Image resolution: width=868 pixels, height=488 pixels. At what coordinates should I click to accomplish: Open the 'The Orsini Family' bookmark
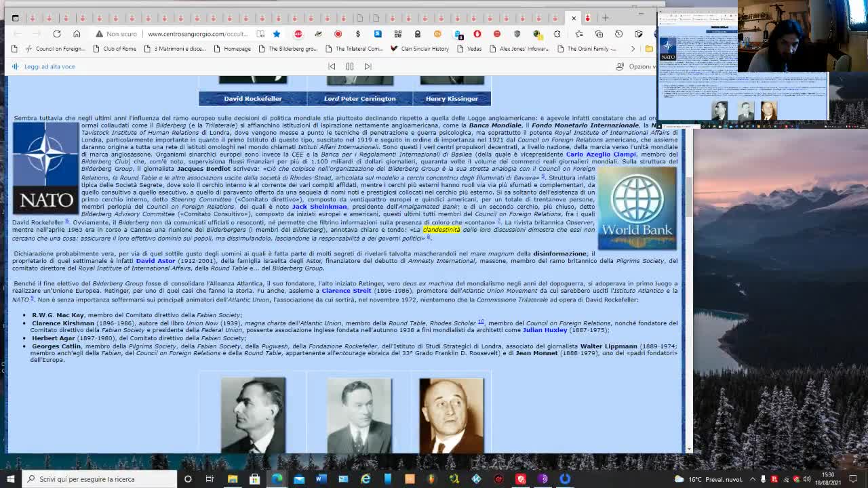click(x=586, y=49)
